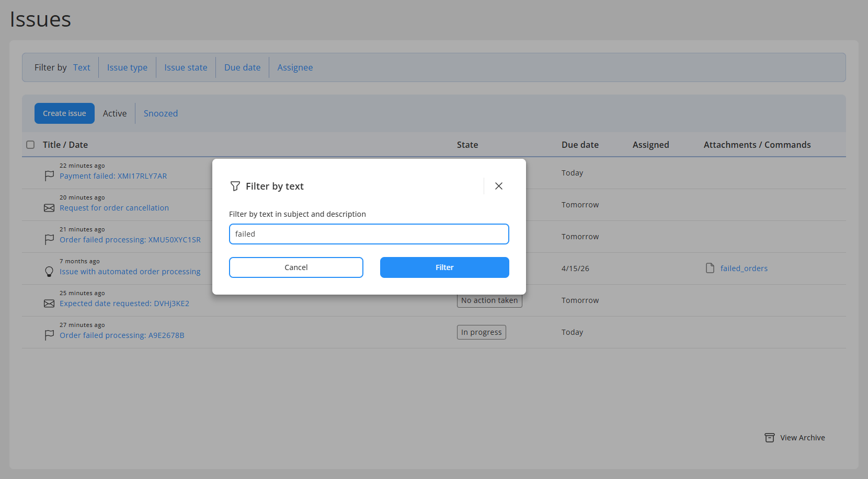Viewport: 868px width, 479px height.
Task: Open the Issue state filter
Action: tap(186, 67)
